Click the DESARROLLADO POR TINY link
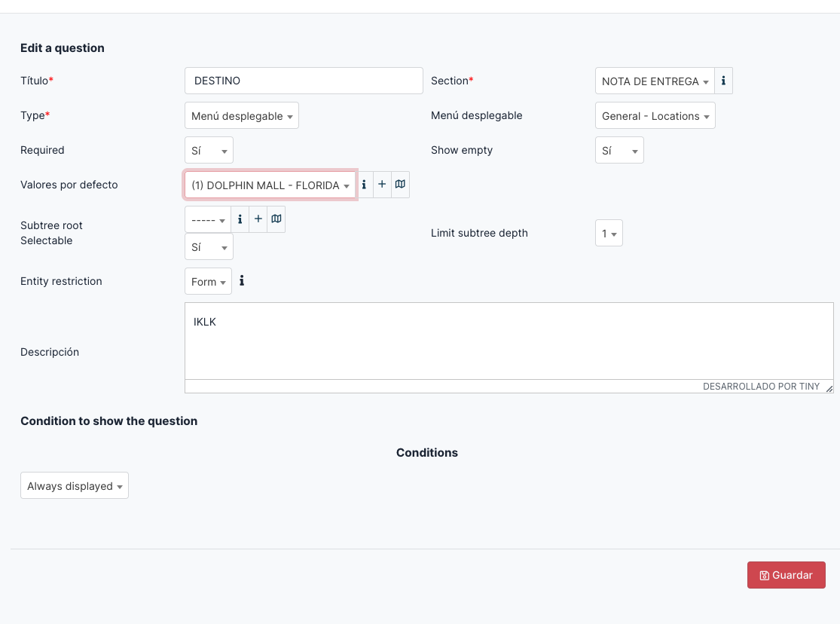 761,386
